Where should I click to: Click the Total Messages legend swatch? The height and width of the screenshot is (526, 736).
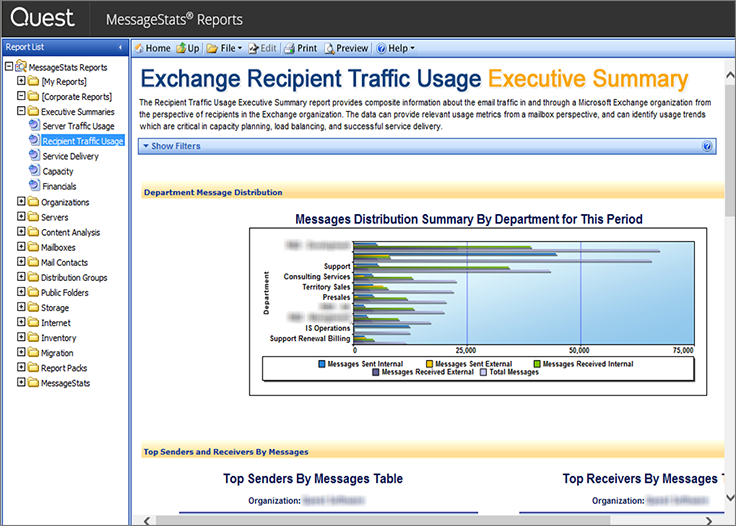pyautogui.click(x=484, y=372)
